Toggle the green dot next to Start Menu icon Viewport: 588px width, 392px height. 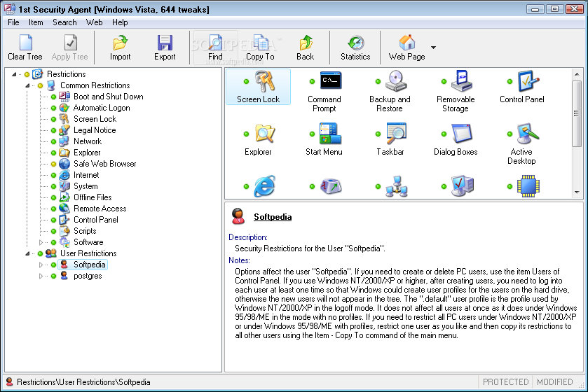click(312, 134)
